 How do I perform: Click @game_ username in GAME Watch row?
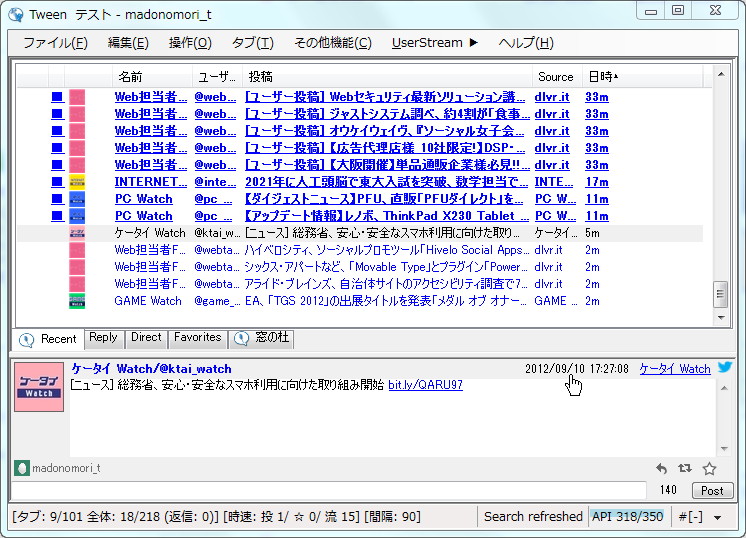click(x=217, y=301)
